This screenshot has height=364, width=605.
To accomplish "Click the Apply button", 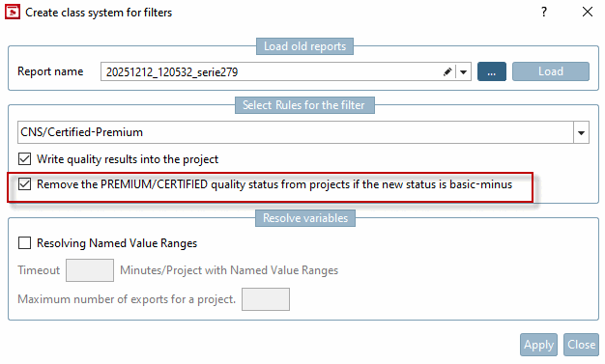I will tap(538, 345).
